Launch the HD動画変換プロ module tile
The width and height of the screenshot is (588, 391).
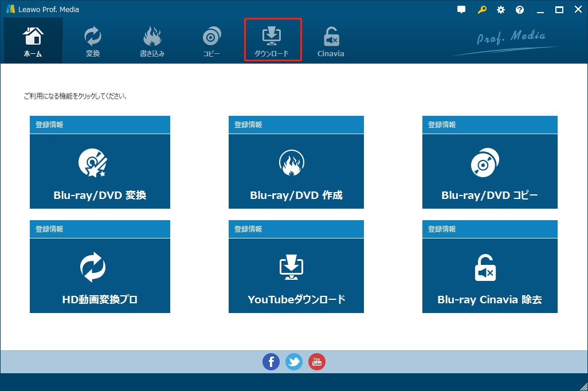100,276
